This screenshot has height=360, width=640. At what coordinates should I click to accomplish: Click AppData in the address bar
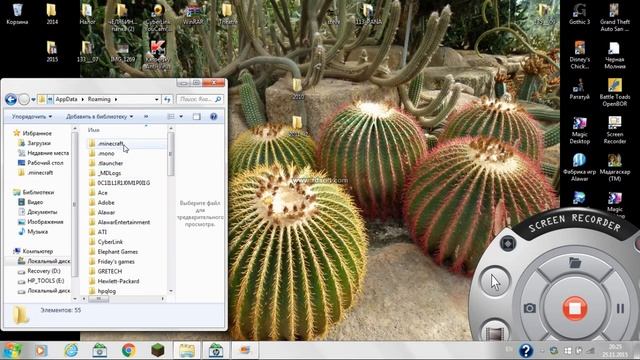click(x=66, y=99)
